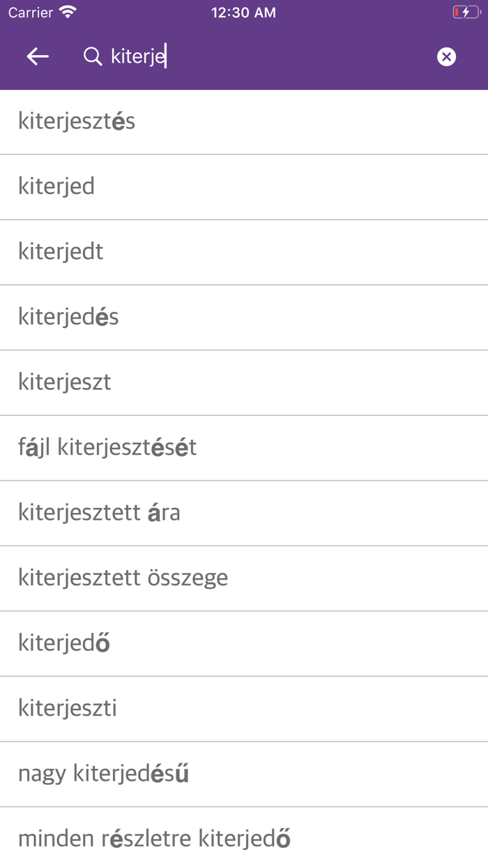Clear the search text with the X icon
This screenshot has height=868, width=488.
pyautogui.click(x=446, y=57)
